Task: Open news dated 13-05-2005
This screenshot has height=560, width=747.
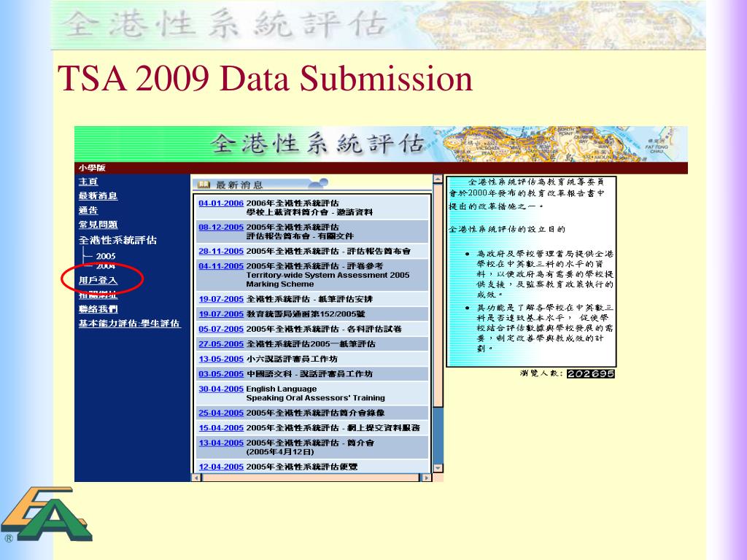Action: click(221, 359)
